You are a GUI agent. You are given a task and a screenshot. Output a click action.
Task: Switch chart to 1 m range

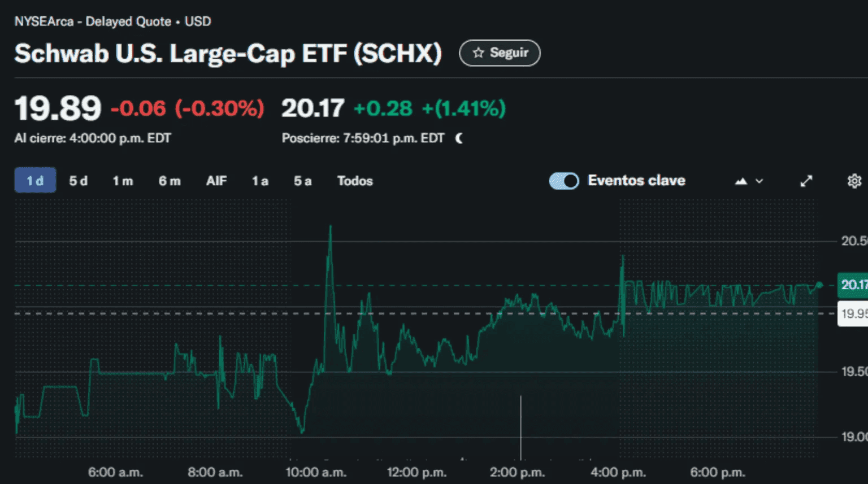tap(123, 181)
